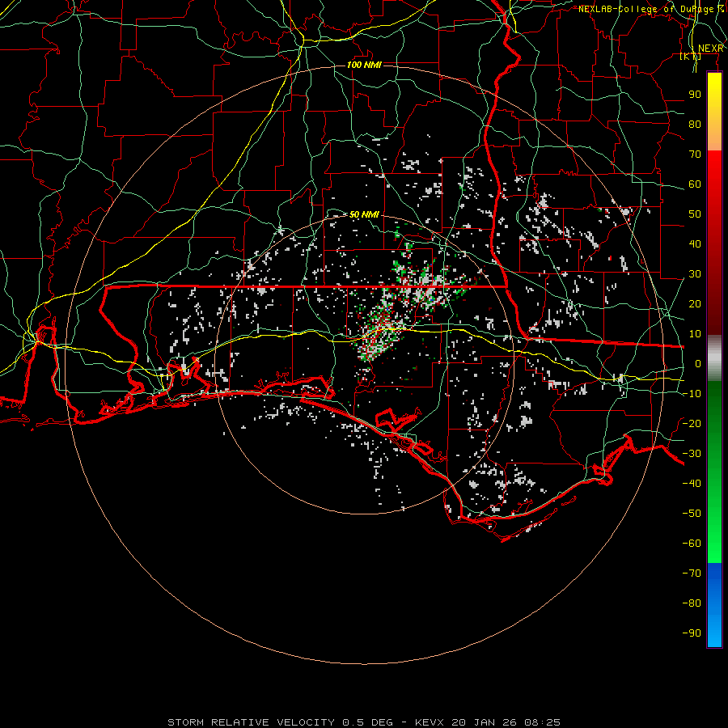Click the STORM RELATIVE VELOCITY caption text

point(251,722)
